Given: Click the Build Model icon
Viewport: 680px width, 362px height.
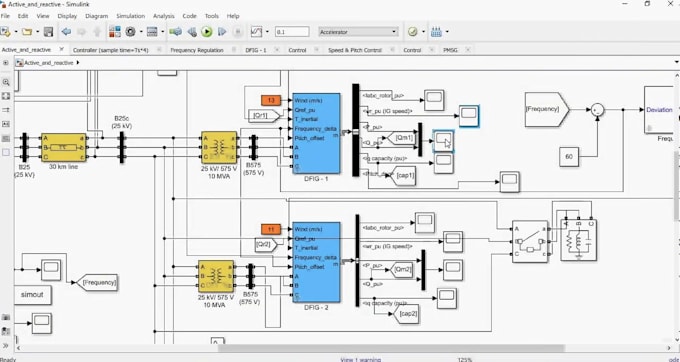Looking at the screenshot, I should [x=436, y=32].
